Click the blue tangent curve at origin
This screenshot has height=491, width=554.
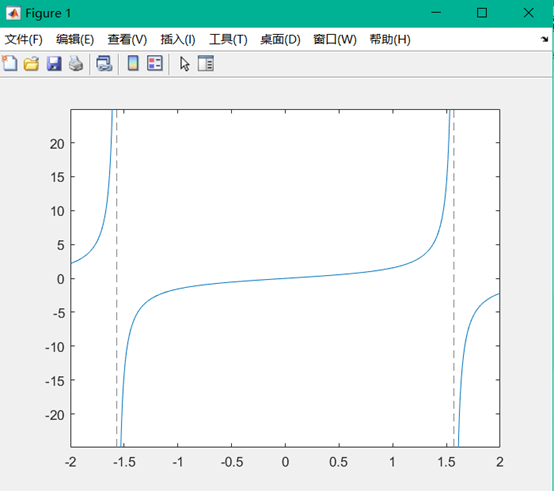pos(285,278)
